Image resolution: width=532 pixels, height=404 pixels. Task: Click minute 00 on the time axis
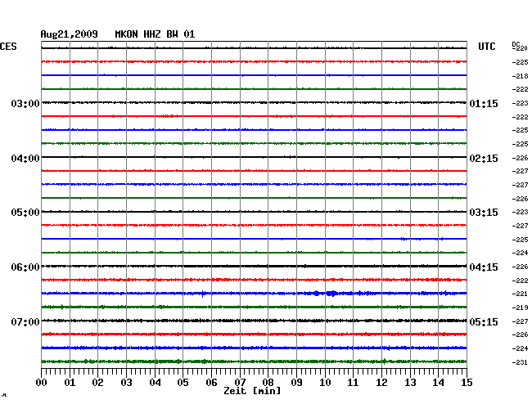pyautogui.click(x=42, y=382)
